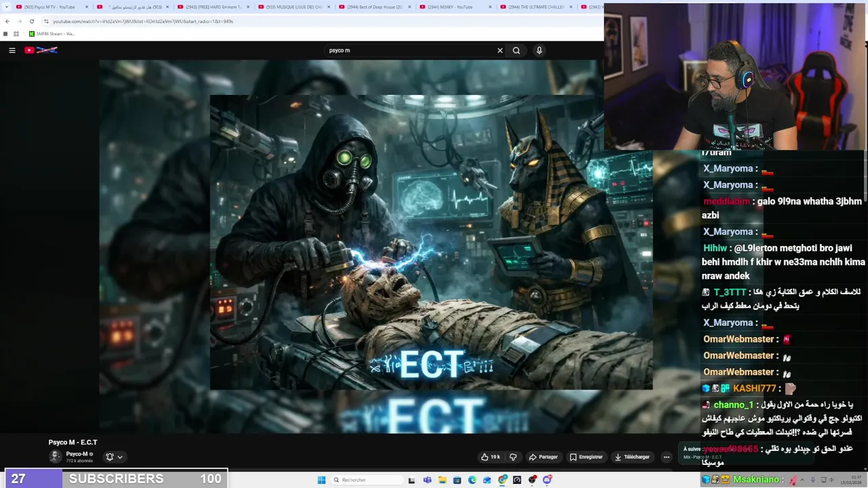Click the first OmarWebmaster chat message
This screenshot has height=488, width=868.
tap(747, 339)
